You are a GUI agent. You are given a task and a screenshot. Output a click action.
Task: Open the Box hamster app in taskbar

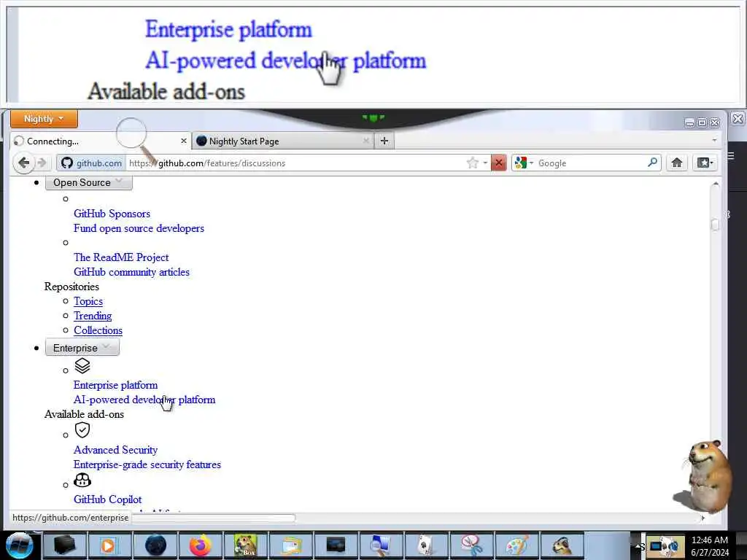(x=245, y=545)
